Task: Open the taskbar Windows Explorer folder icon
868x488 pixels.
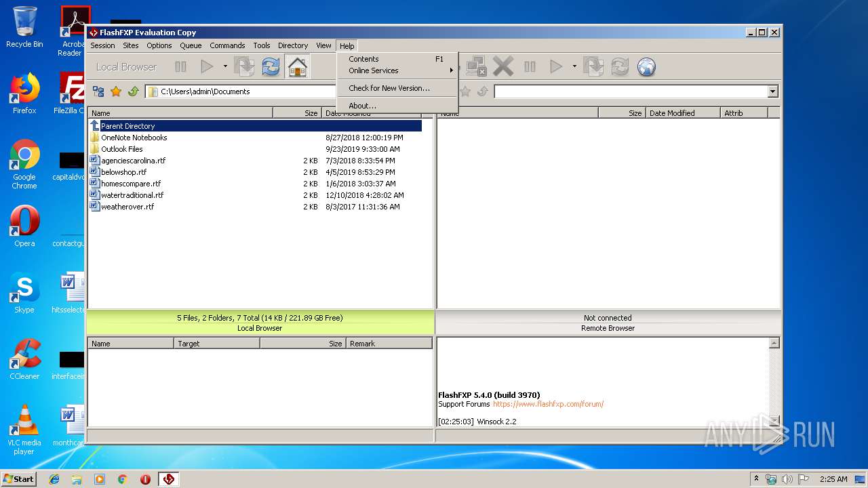Action: [77, 479]
